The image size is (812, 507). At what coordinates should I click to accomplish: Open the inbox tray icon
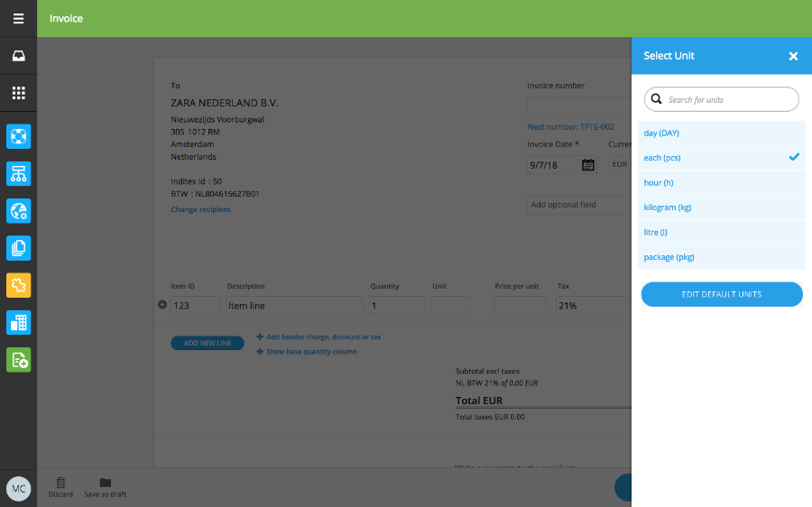[19, 56]
